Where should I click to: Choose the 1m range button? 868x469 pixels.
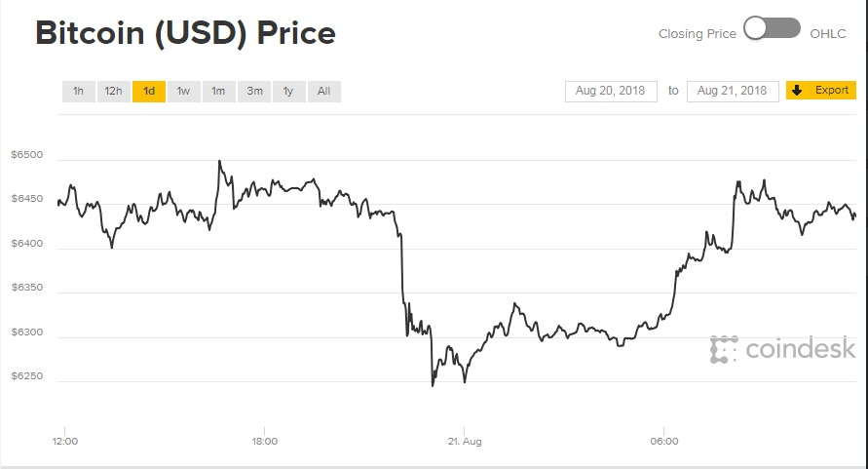218,92
